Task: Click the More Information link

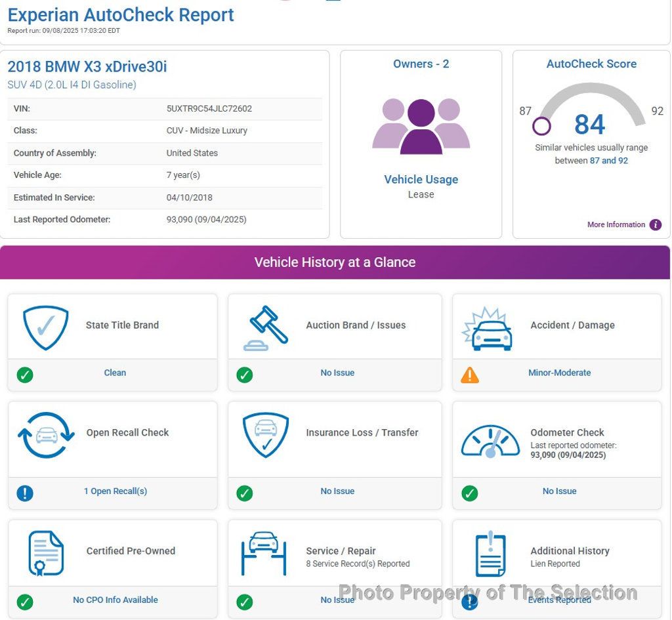Action: click(616, 224)
